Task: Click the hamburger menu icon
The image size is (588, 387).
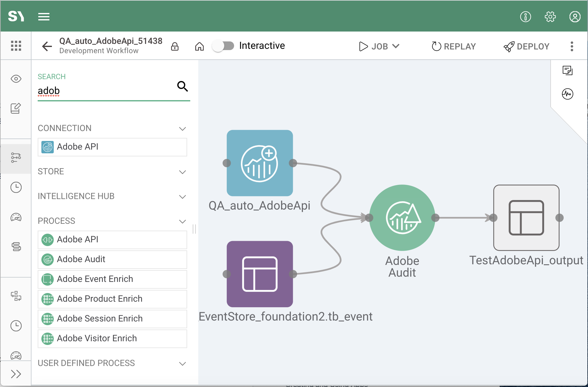Action: (44, 17)
